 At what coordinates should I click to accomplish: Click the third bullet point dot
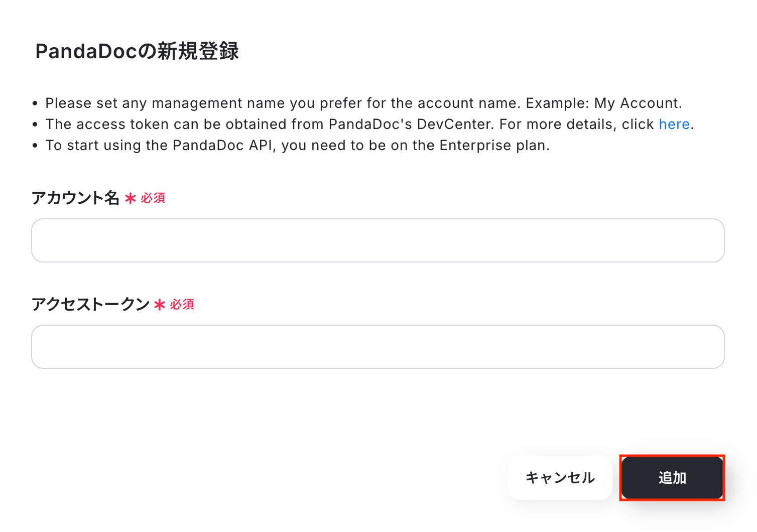35,146
